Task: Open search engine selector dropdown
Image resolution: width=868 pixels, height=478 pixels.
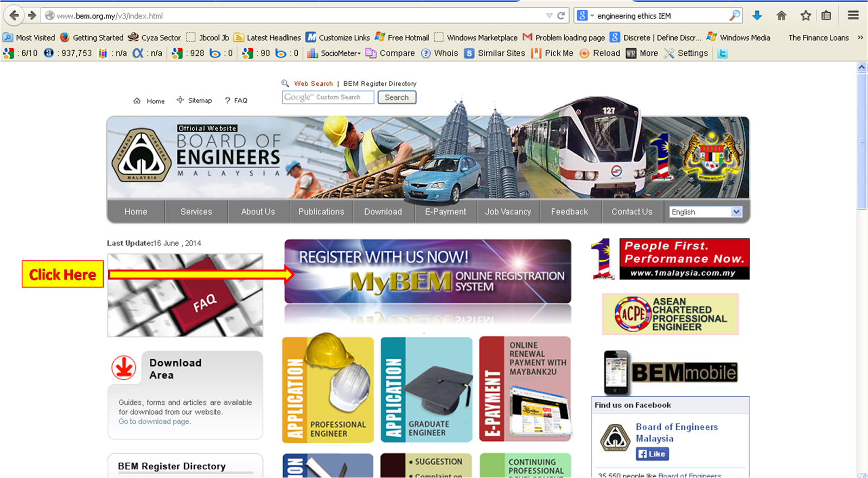Action: tap(585, 16)
